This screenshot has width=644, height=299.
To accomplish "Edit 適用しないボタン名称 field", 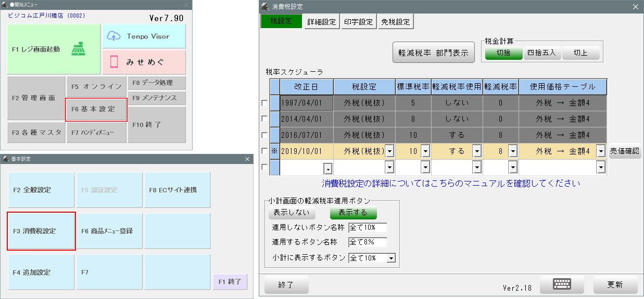I will pos(368,228).
